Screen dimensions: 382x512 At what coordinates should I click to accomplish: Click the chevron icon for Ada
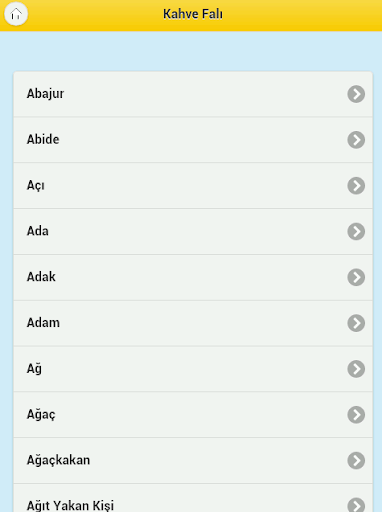pyautogui.click(x=356, y=231)
